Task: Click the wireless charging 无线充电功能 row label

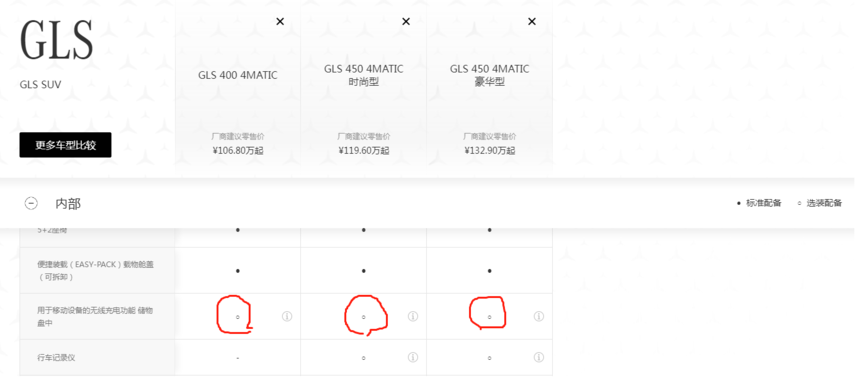Action: 95,316
